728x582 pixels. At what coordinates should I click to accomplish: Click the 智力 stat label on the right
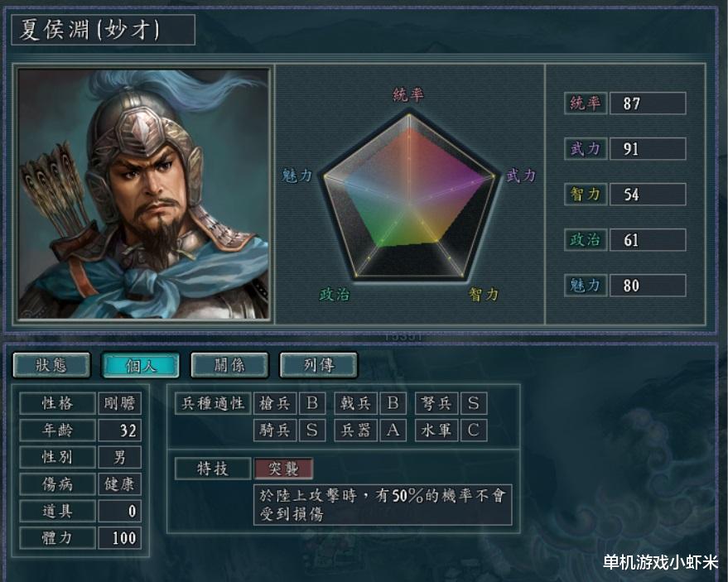pyautogui.click(x=586, y=194)
